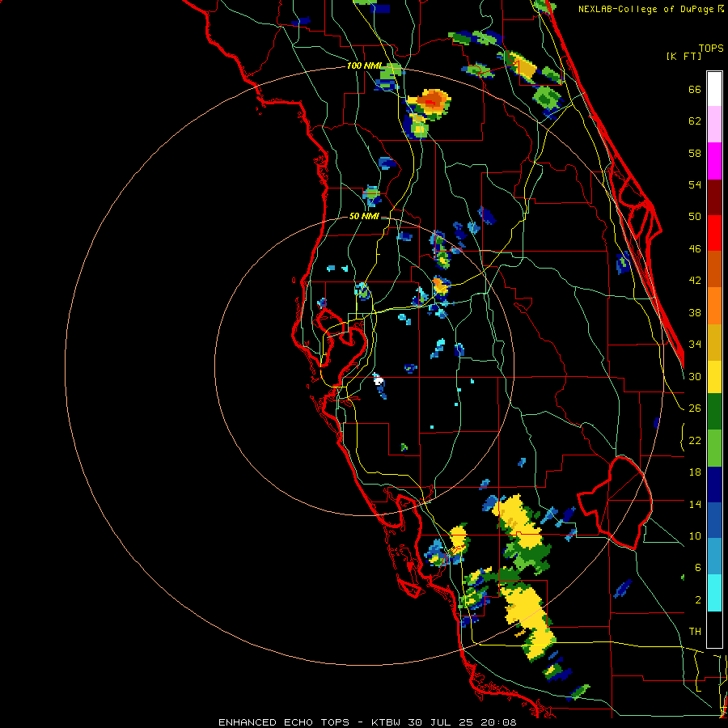Click the light green swatch for 22 kft

[714, 448]
